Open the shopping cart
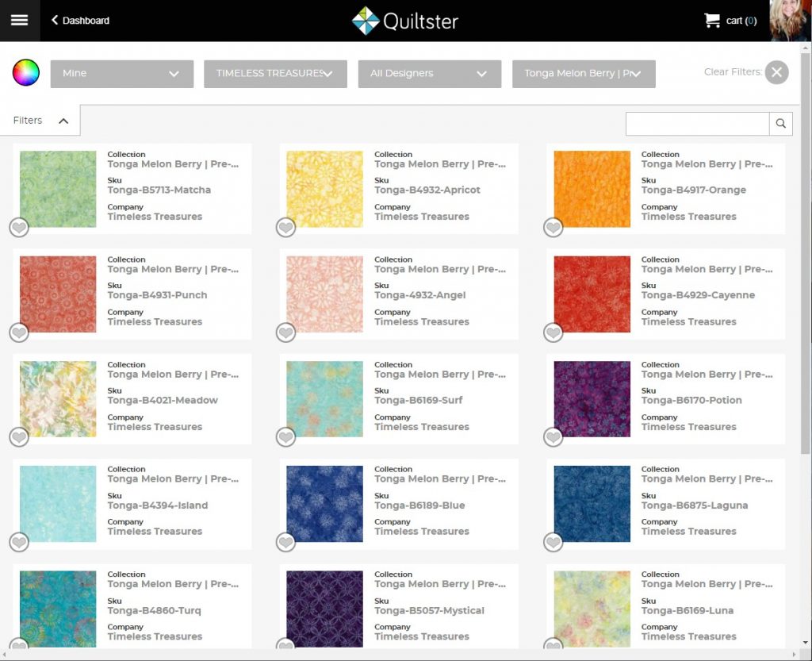Screen dimensions: 812x661 [730, 21]
